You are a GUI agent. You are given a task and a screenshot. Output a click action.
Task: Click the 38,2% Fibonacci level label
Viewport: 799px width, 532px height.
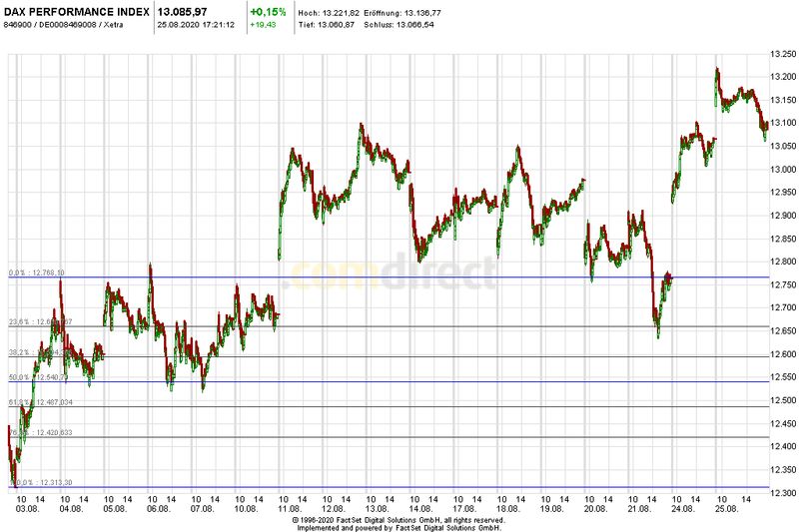point(40,351)
